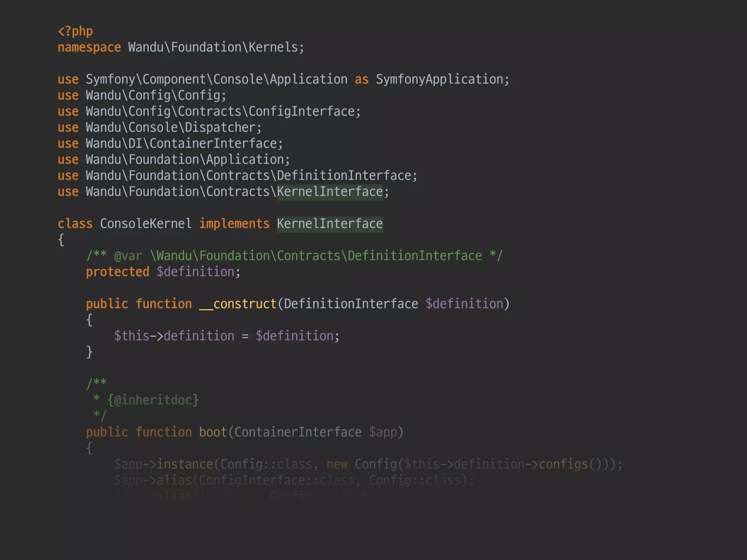747x560 pixels.
Task: Click '{@inheritdoc}' comment text
Action: click(153, 400)
